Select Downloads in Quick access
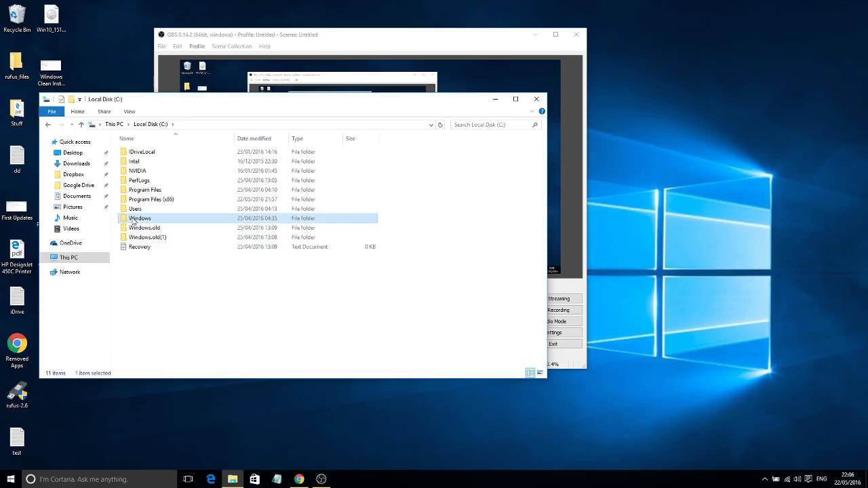868x488 pixels. 76,163
